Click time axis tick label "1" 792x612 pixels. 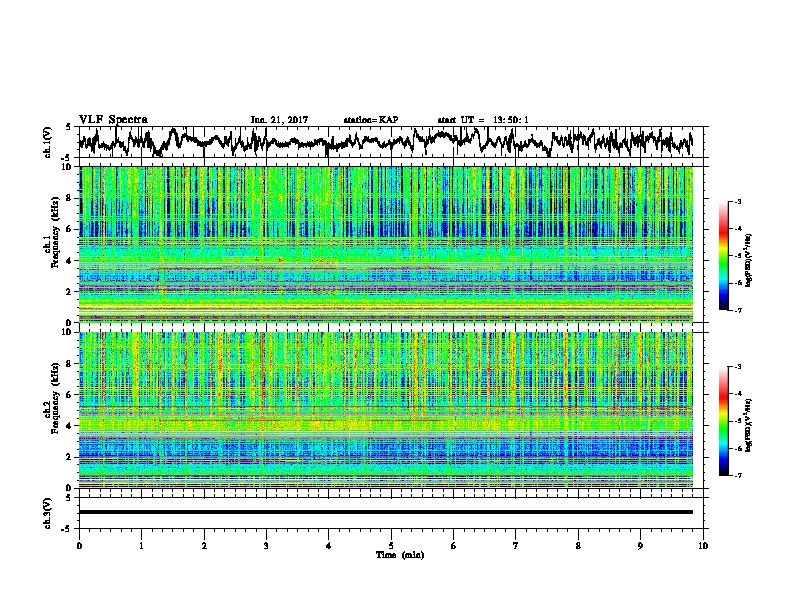click(x=141, y=546)
